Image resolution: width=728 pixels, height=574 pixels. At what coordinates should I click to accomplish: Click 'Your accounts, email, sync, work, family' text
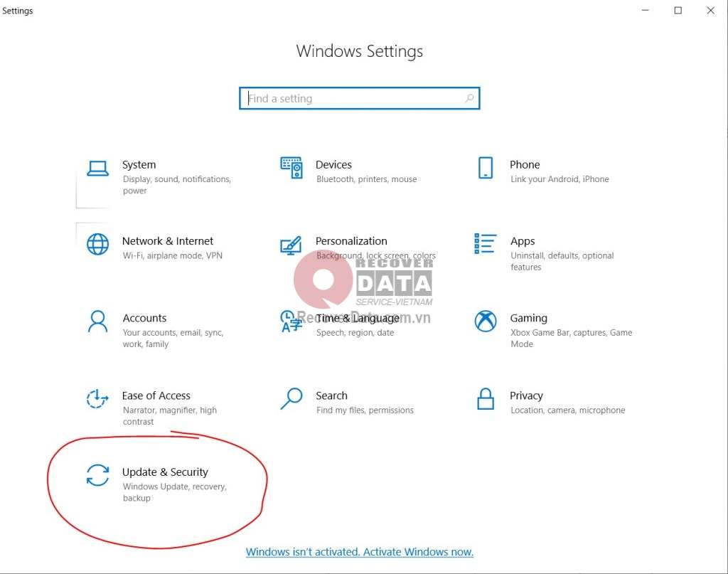point(173,339)
